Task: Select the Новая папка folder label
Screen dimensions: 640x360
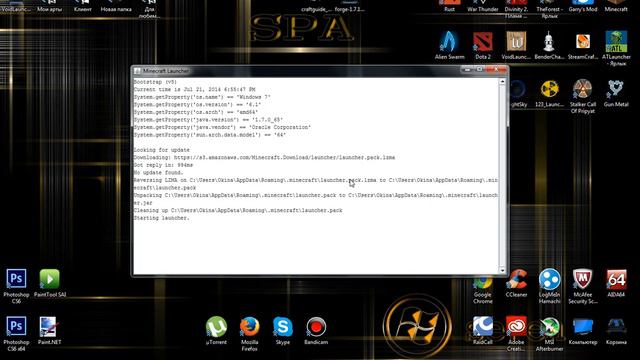Action: pyautogui.click(x=116, y=9)
